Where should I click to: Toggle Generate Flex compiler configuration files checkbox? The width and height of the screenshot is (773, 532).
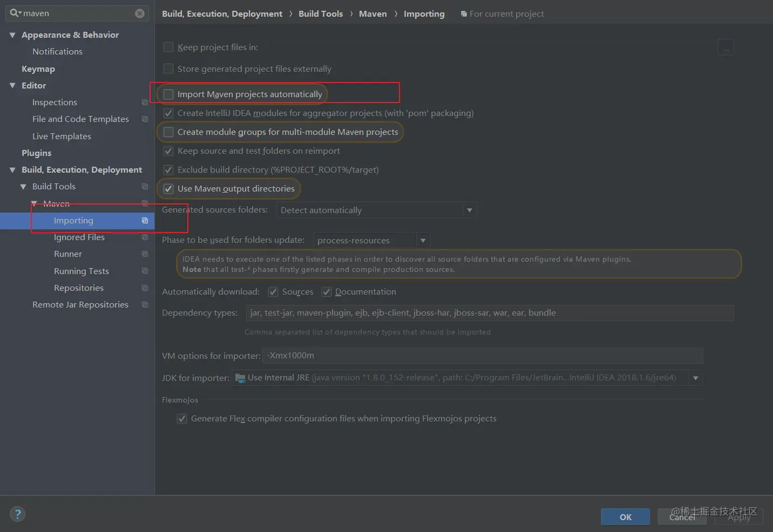pyautogui.click(x=182, y=419)
